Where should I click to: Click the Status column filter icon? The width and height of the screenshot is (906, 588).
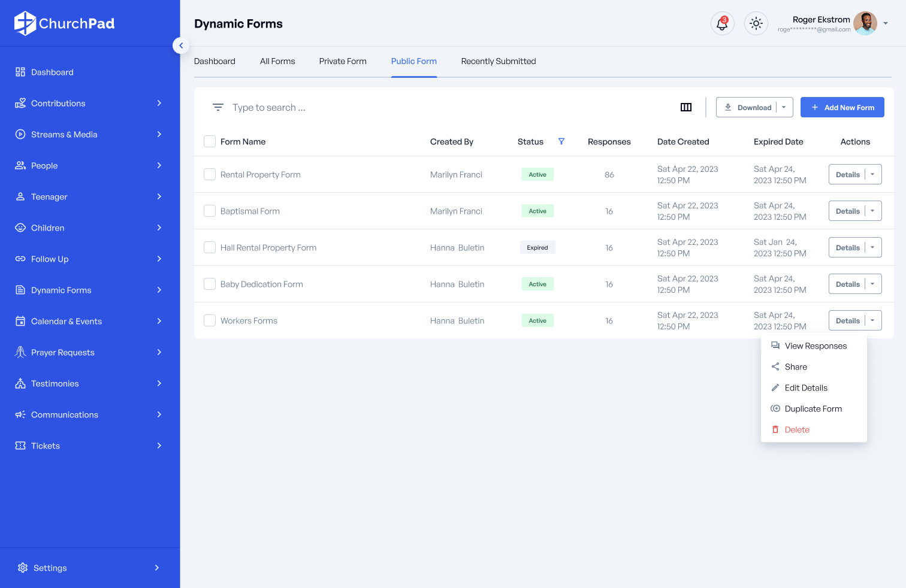tap(561, 142)
